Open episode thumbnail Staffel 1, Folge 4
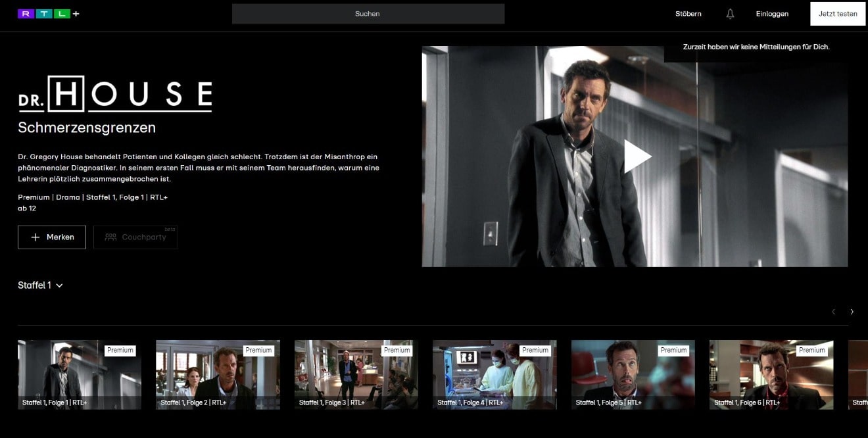Image resolution: width=868 pixels, height=438 pixels. pos(494,375)
